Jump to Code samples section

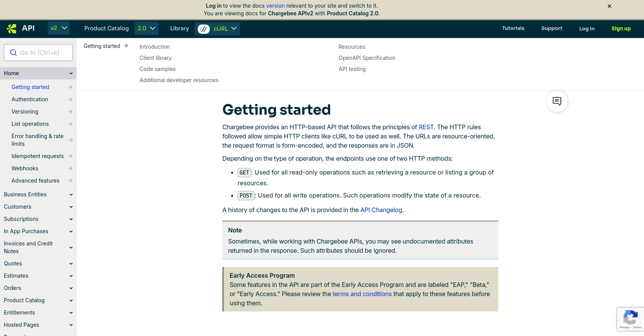click(158, 69)
